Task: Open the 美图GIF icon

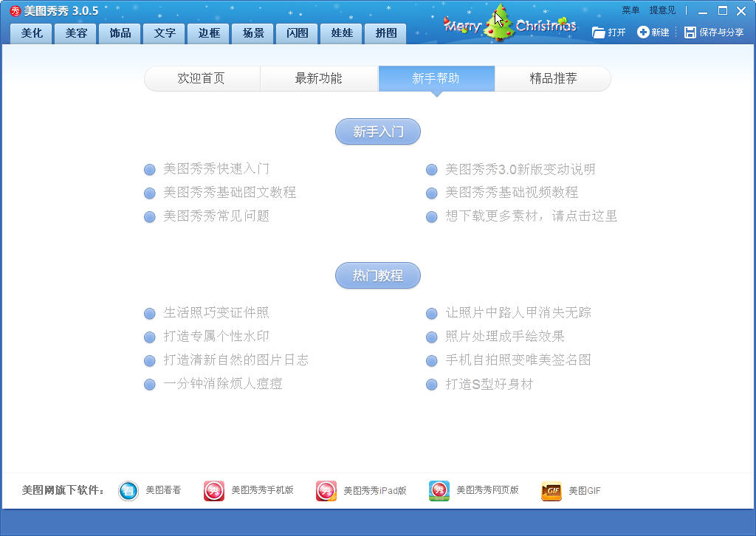Action: pos(551,491)
